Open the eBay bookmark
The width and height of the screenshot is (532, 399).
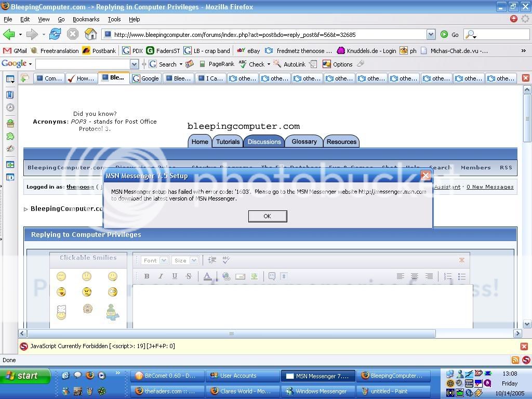248,51
